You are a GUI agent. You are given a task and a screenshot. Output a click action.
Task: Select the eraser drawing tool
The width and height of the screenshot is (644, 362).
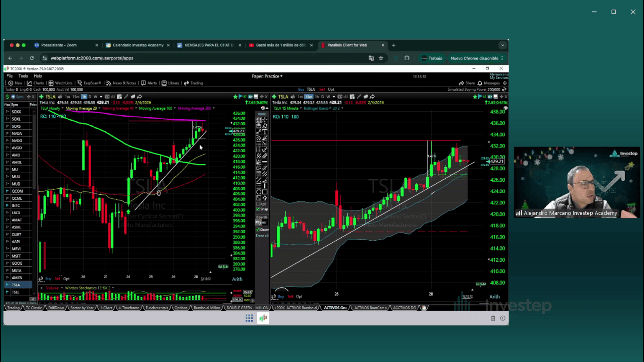click(x=265, y=126)
